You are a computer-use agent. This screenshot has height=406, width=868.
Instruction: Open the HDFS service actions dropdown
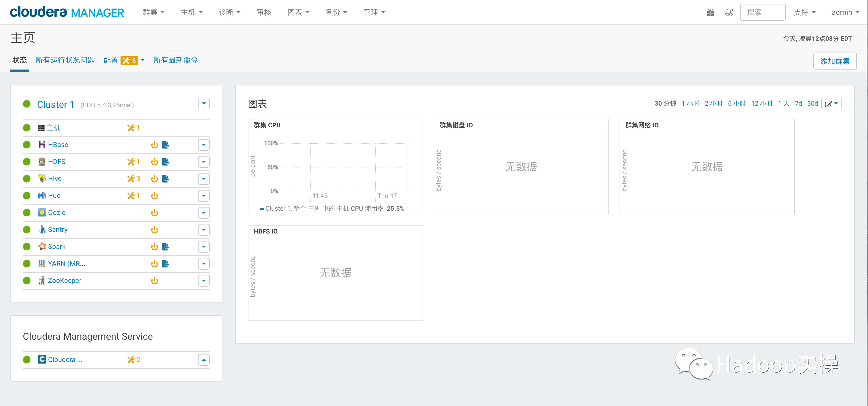pos(204,162)
